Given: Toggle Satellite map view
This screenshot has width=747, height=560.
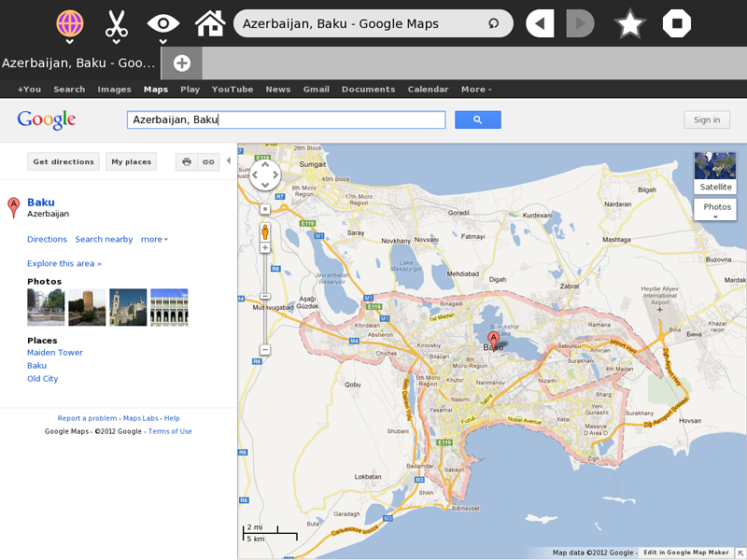Looking at the screenshot, I should pos(714,173).
